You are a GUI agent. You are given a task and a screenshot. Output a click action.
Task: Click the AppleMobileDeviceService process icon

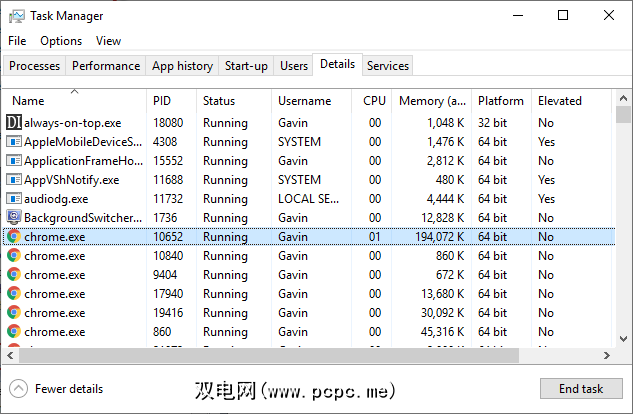[x=14, y=142]
